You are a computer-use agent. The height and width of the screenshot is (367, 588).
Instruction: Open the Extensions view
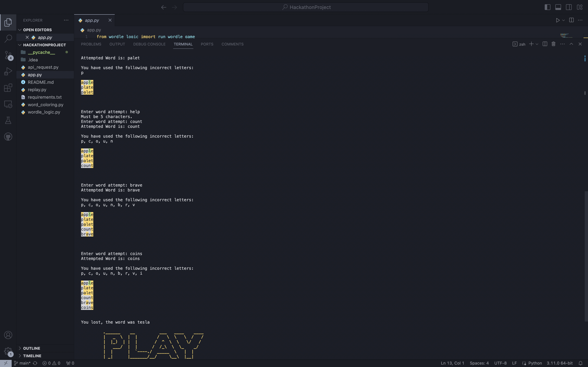8,88
